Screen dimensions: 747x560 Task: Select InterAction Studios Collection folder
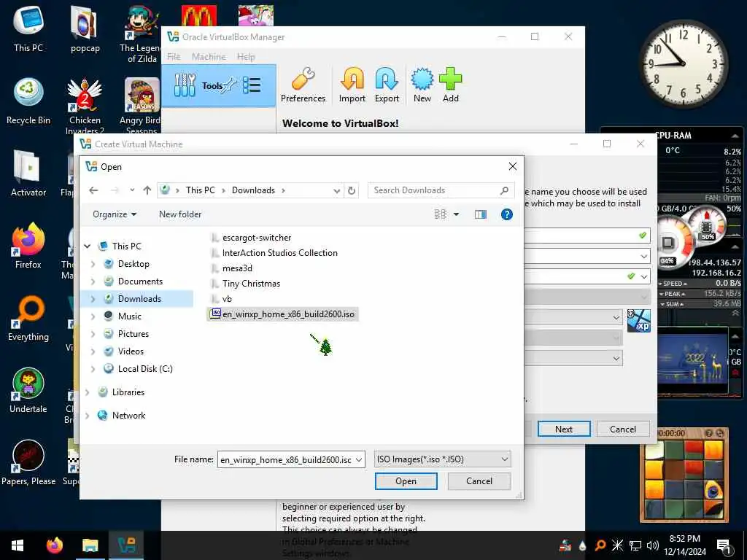(274, 253)
